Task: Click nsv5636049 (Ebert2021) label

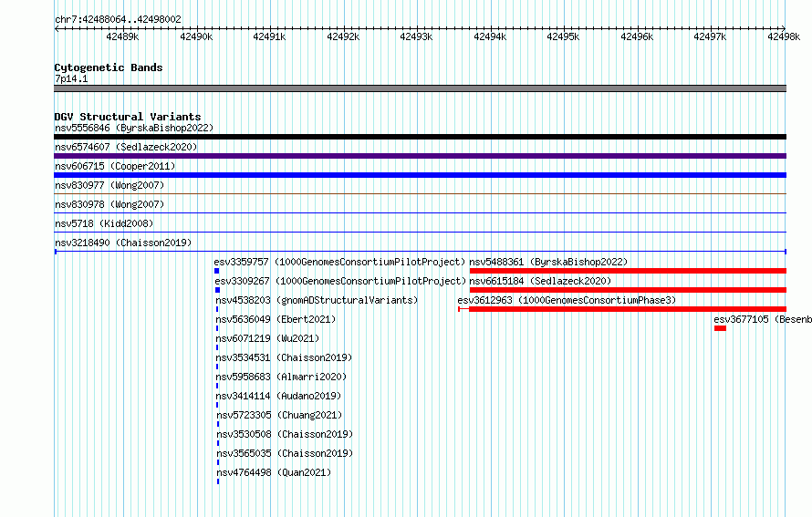Action: tap(276, 319)
